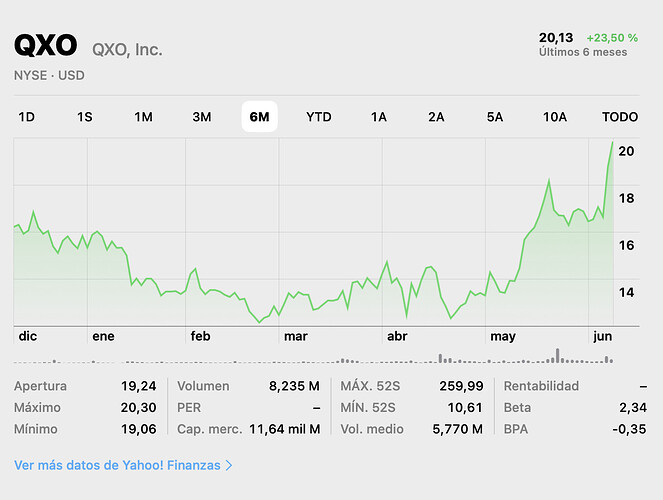Viewport: 663px width, 500px height.
Task: Click the 'mar' month axis label
Action: 296,336
